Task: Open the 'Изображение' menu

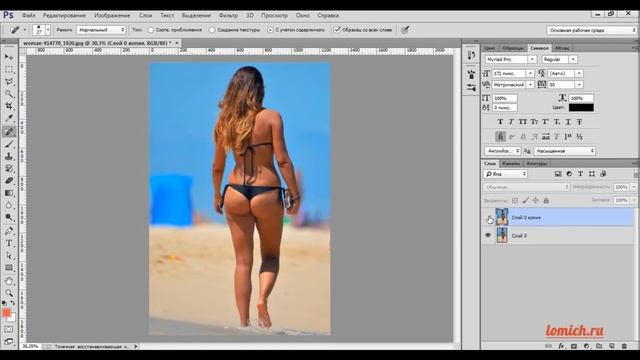Action: point(112,16)
